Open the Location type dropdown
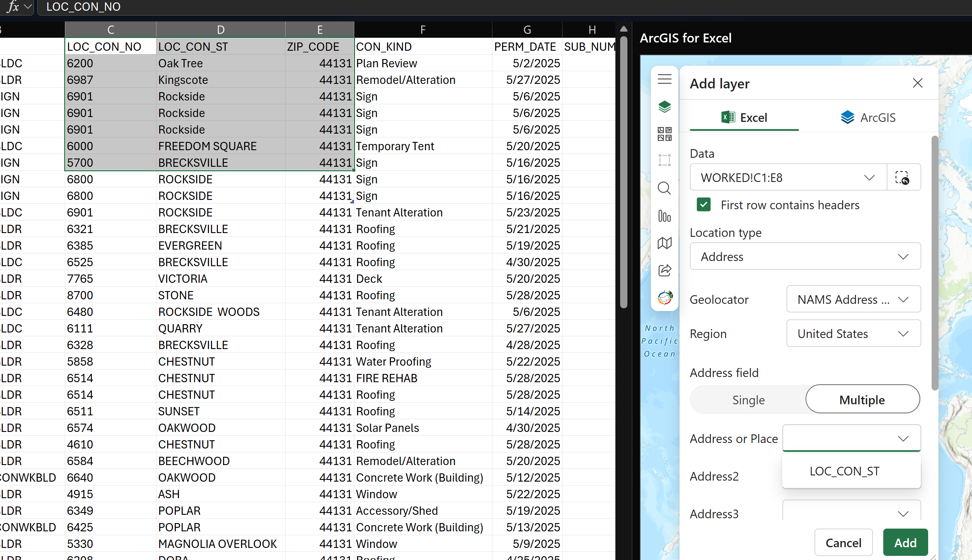 coord(805,256)
